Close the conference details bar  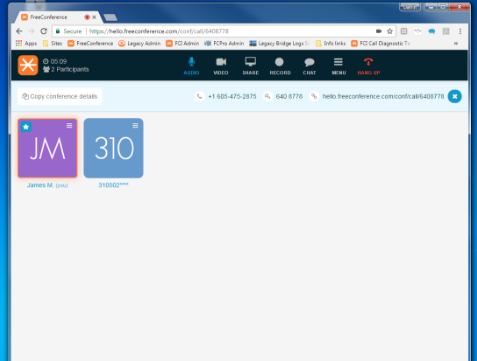(x=455, y=96)
